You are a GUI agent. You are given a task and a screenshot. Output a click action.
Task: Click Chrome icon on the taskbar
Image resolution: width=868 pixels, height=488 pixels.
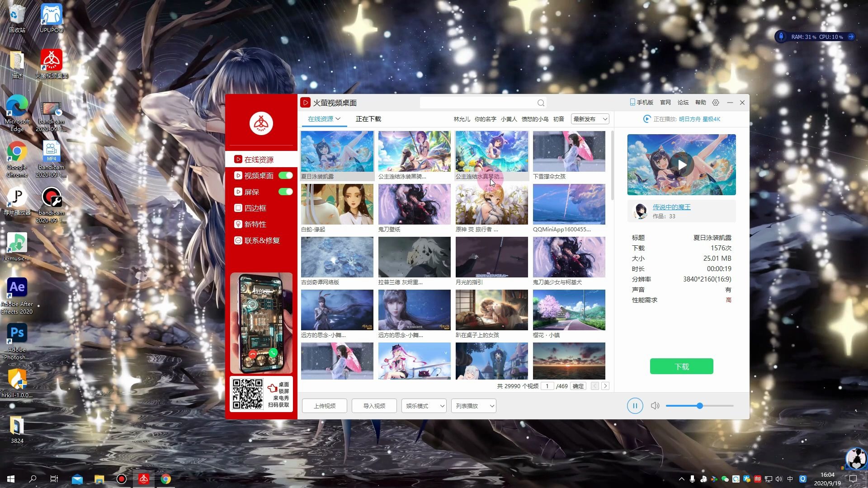166,479
